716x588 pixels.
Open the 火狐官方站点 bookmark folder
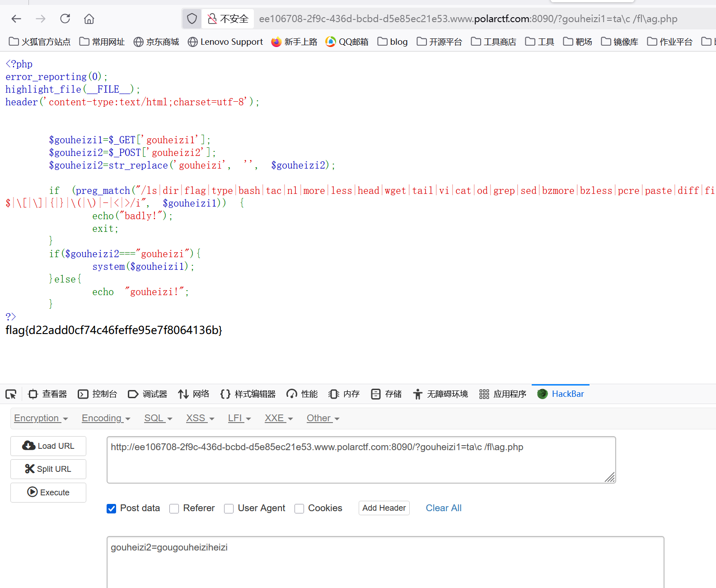click(x=40, y=42)
